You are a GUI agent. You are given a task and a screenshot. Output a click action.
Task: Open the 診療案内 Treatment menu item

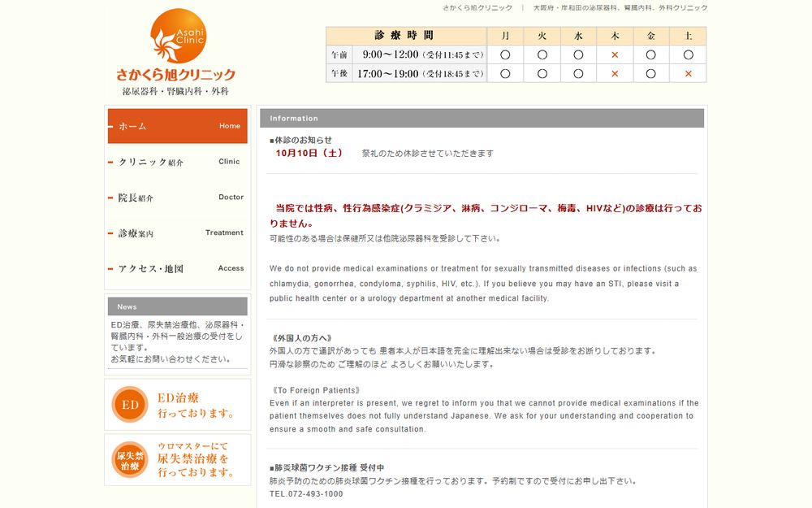(178, 232)
